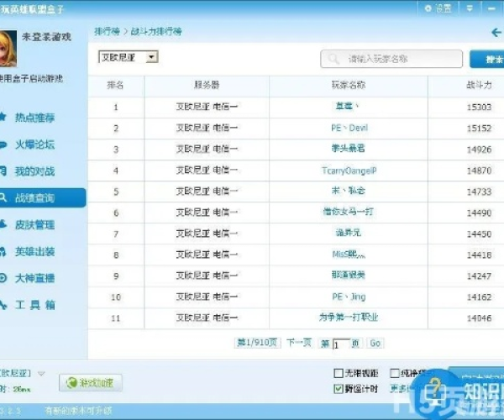
Task: Click the settings gear icon in title bar
Action: [x=428, y=8]
